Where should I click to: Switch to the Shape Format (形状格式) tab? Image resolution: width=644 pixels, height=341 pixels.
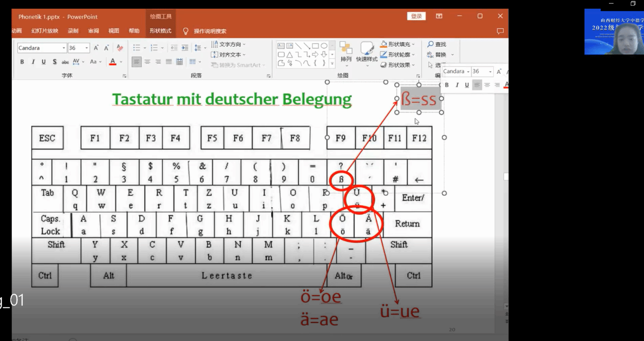pyautogui.click(x=160, y=31)
